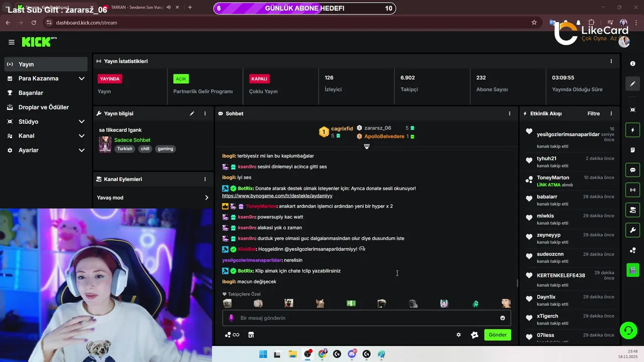Click chat scrollbar thumb

tap(517, 283)
